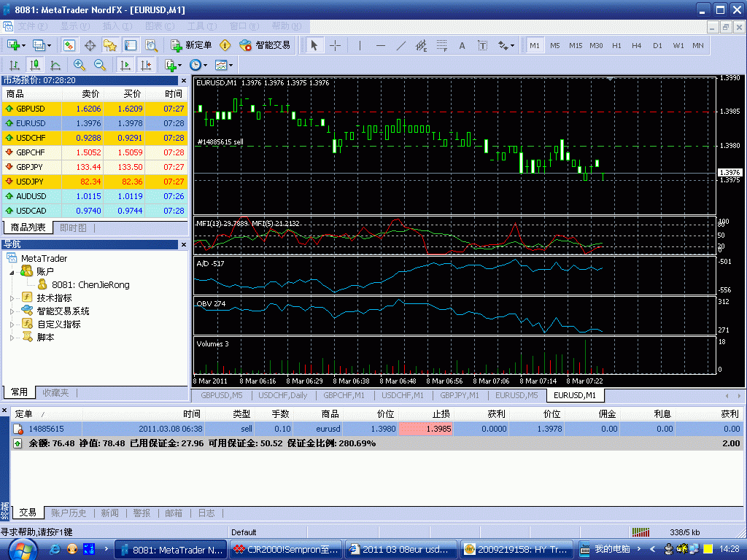Click the zoom out magnifier icon
The image size is (747, 560).
(x=99, y=65)
